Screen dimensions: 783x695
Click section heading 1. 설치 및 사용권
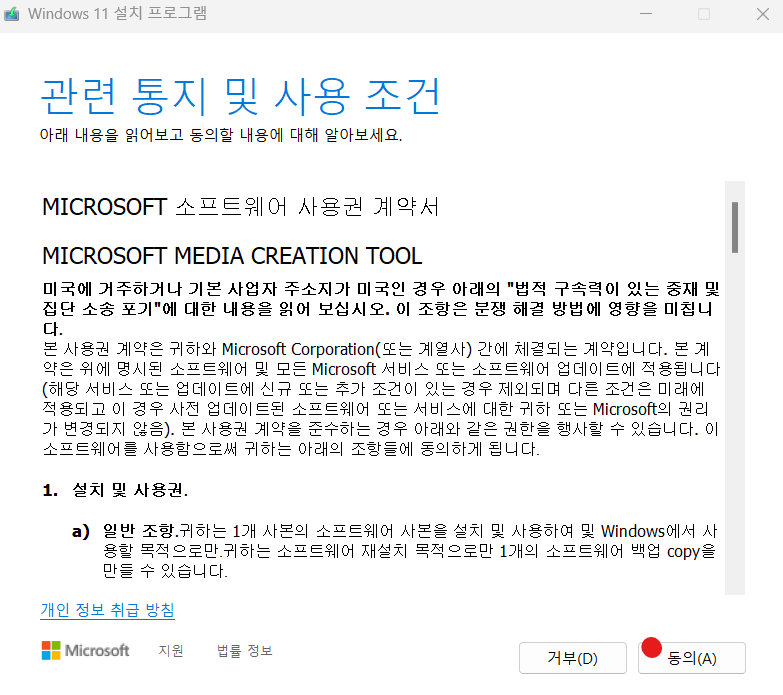point(115,490)
